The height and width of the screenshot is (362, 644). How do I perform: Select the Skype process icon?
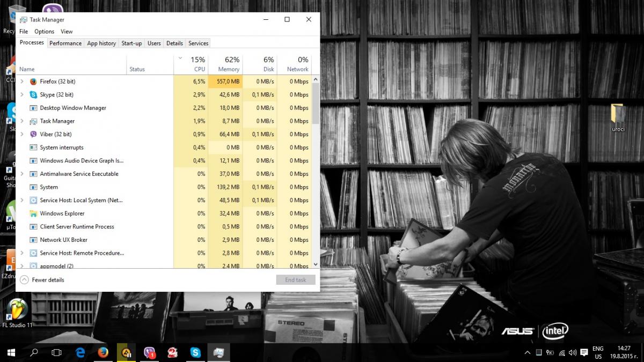pos(33,94)
